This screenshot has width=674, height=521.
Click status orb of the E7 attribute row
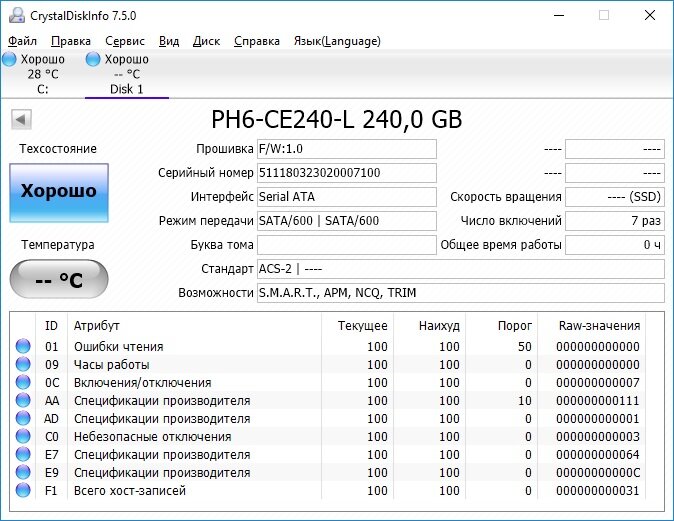[23, 454]
